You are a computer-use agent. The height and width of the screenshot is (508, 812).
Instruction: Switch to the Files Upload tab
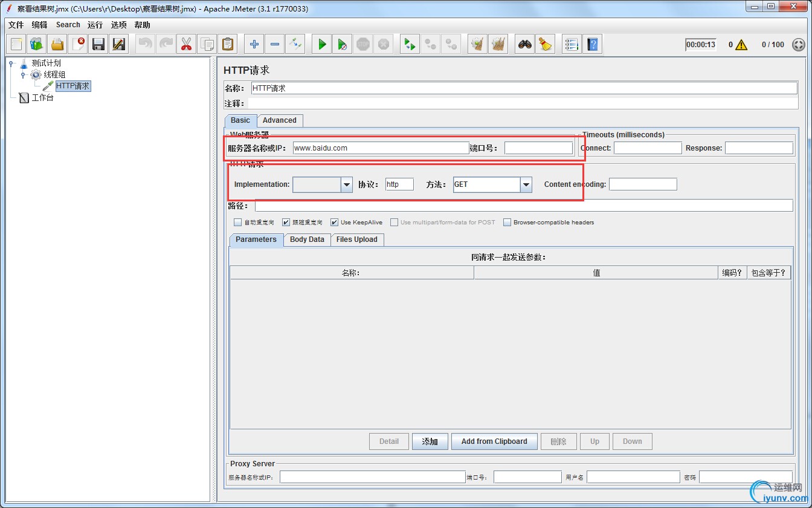coord(357,239)
